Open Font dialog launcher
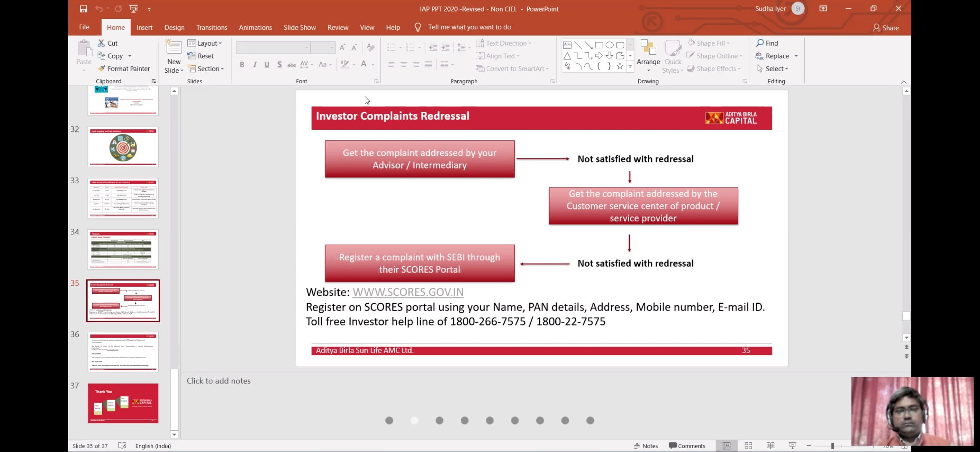 [x=376, y=81]
